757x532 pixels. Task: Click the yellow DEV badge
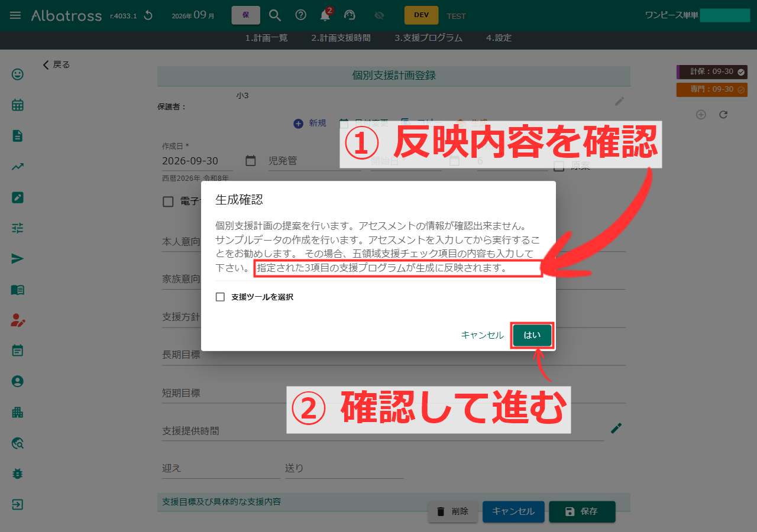click(x=422, y=15)
